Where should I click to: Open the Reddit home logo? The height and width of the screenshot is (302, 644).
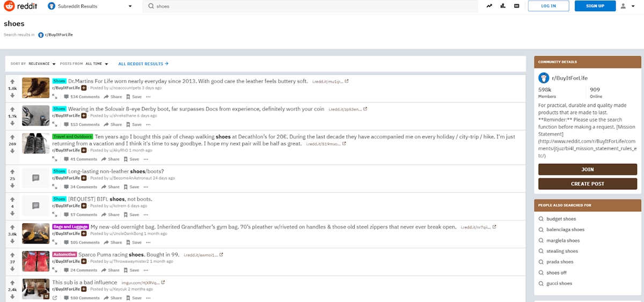coord(20,6)
